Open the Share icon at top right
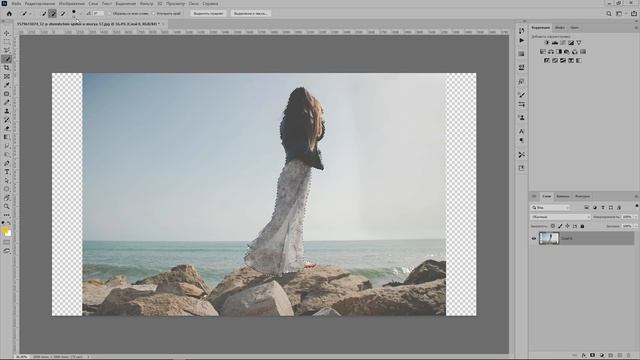Screen dimensions: 640x360 (x=633, y=13)
